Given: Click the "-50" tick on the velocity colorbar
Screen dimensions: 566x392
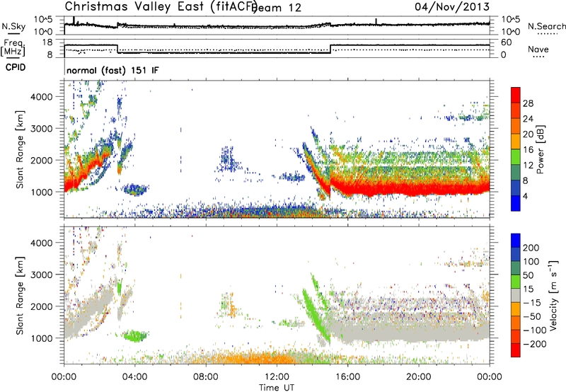Looking at the screenshot, I should coord(531,316).
